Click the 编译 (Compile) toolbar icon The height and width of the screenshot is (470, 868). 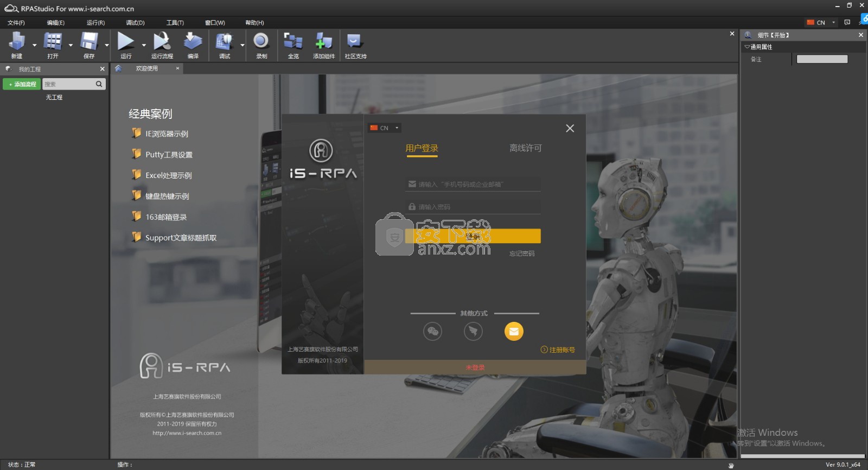[x=193, y=41]
